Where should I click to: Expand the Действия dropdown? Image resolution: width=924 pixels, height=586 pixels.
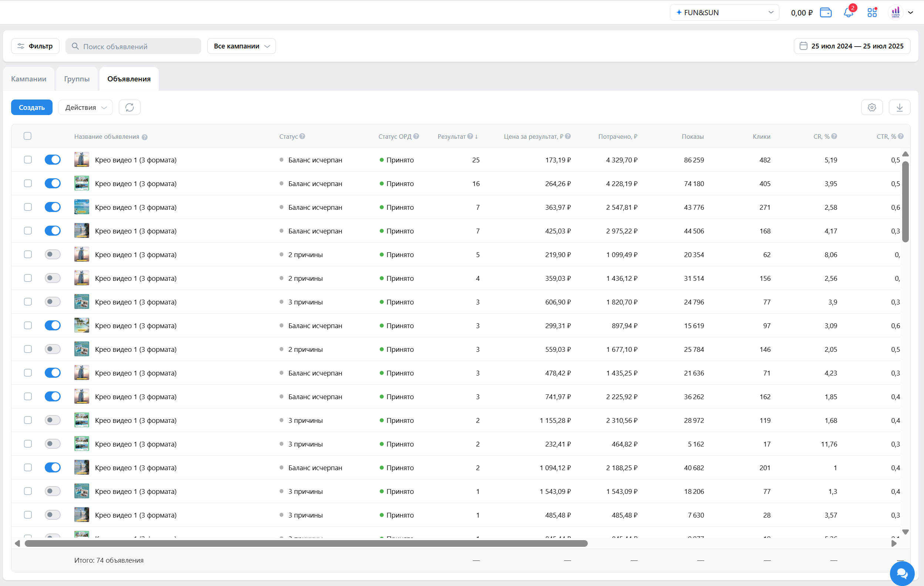pyautogui.click(x=85, y=107)
